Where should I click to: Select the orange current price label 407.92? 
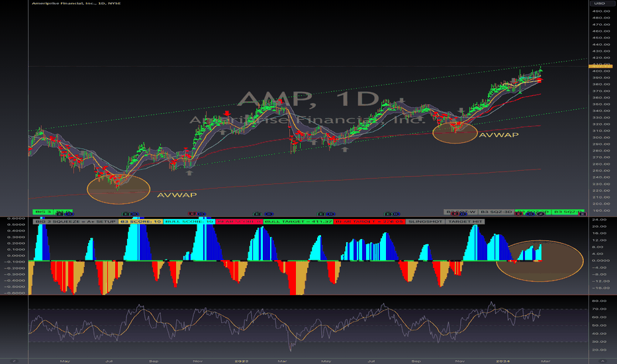600,66
